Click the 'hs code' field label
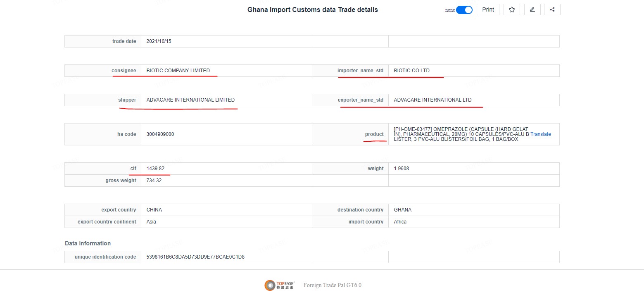 pos(126,134)
